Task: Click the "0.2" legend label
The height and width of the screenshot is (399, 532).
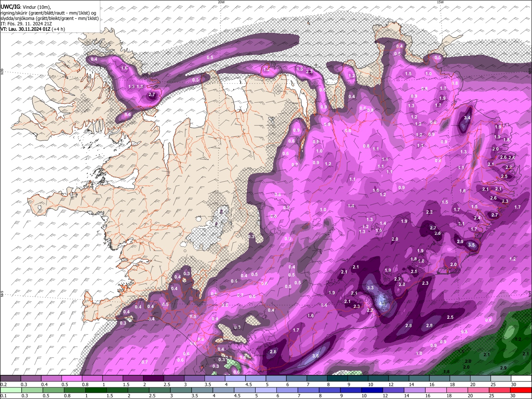Action: 3,384
